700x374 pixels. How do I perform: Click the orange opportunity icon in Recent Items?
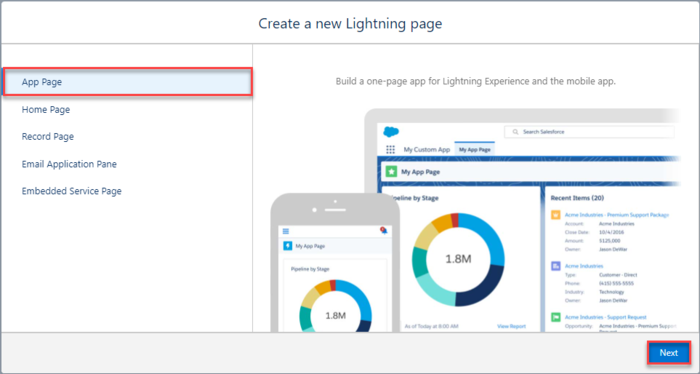(x=556, y=215)
